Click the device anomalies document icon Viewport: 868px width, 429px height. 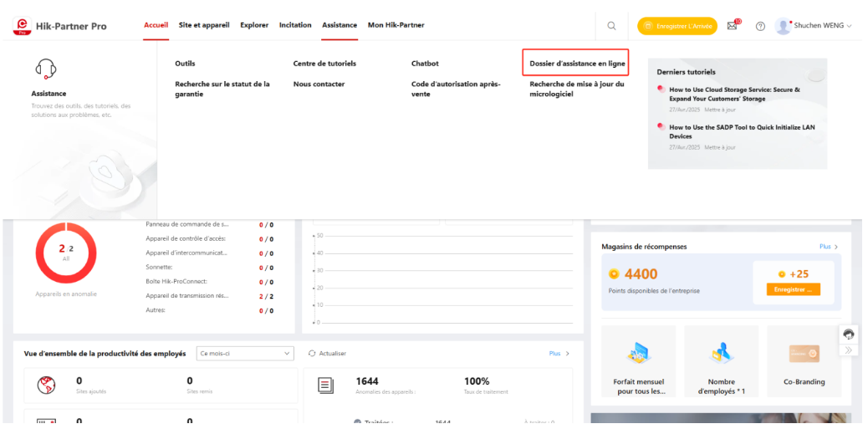[x=326, y=386]
